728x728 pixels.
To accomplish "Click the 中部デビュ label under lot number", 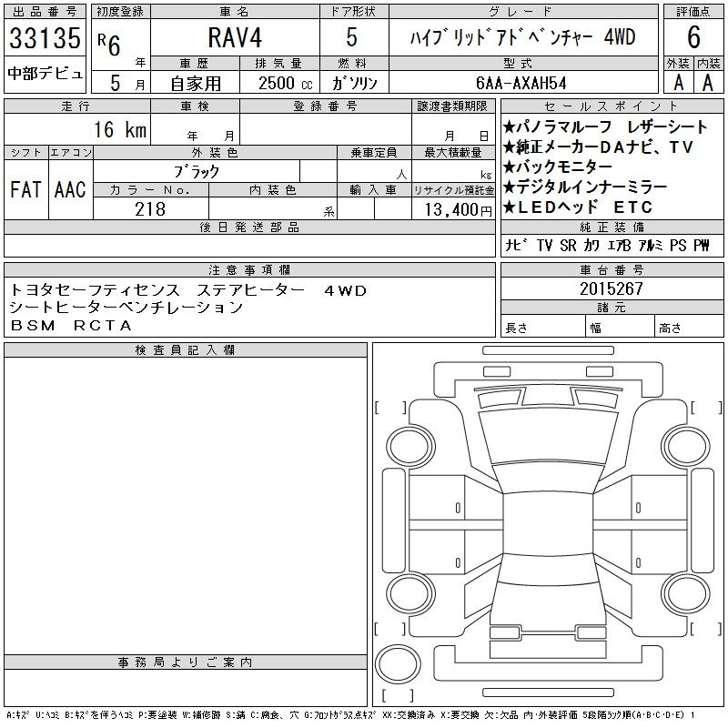I will click(45, 74).
